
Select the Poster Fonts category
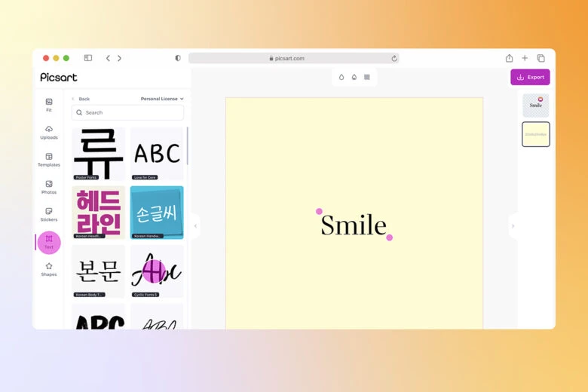99,154
